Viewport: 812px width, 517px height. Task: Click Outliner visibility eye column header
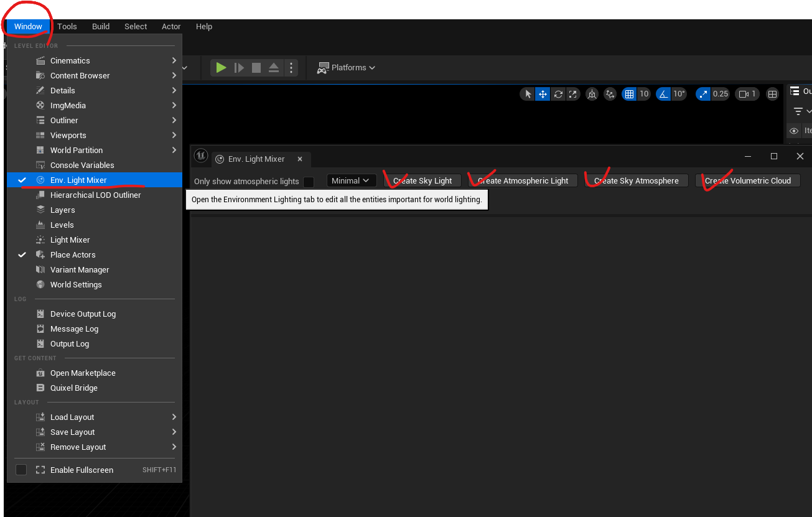[794, 131]
